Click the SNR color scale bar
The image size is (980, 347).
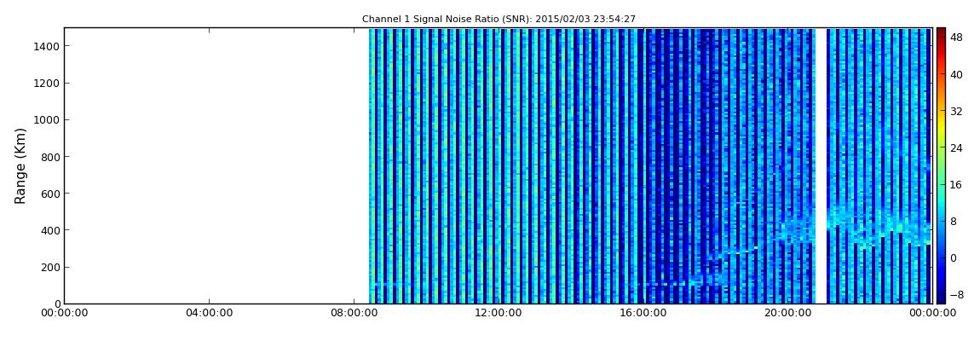941,165
